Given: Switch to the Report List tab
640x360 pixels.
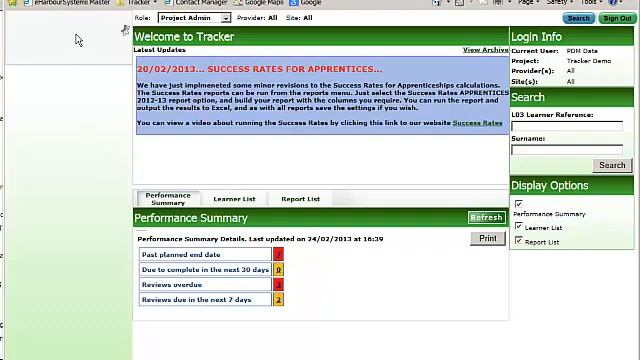Looking at the screenshot, I should 300,199.
